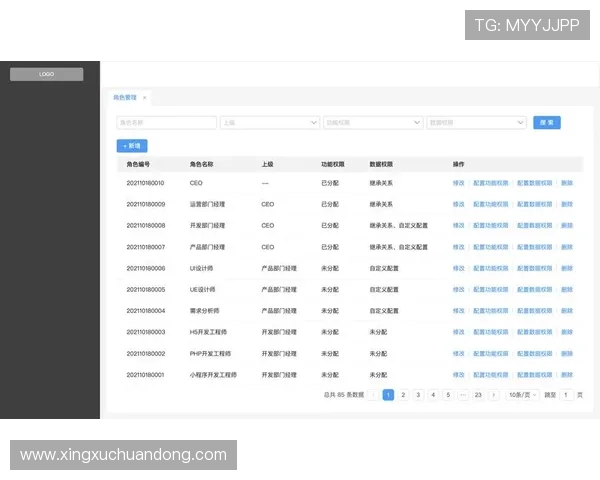Click 配置数据权限 for PHP开发工程师
600x480 pixels.
535,353
